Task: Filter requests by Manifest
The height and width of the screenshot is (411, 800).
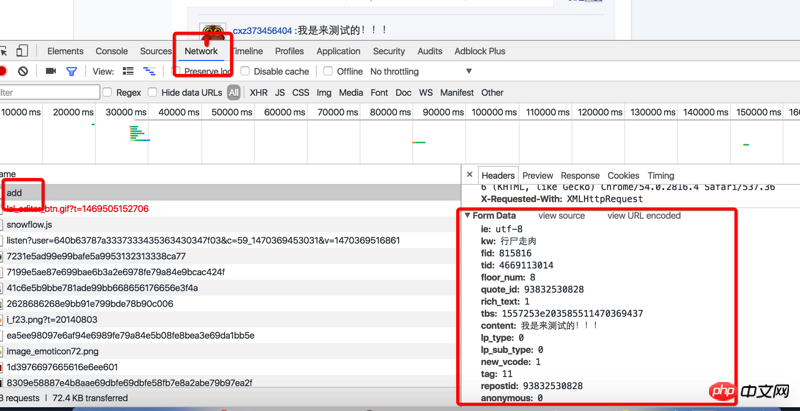Action: [457, 92]
